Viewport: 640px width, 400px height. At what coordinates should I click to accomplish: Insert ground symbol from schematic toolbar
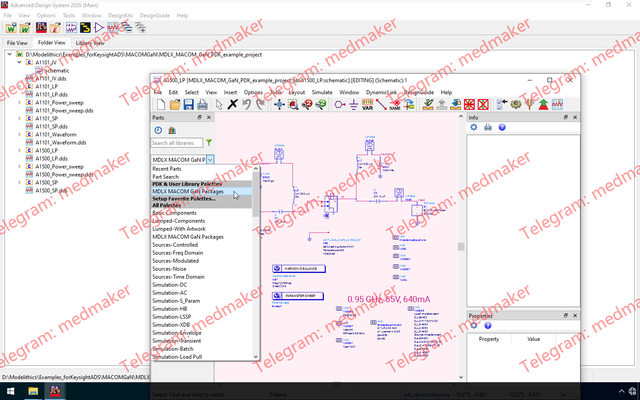click(353, 104)
